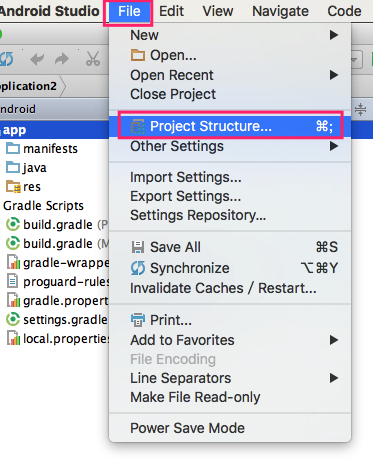This screenshot has width=373, height=461.
Task: Open Add to Favorites submenu
Action: tap(230, 340)
